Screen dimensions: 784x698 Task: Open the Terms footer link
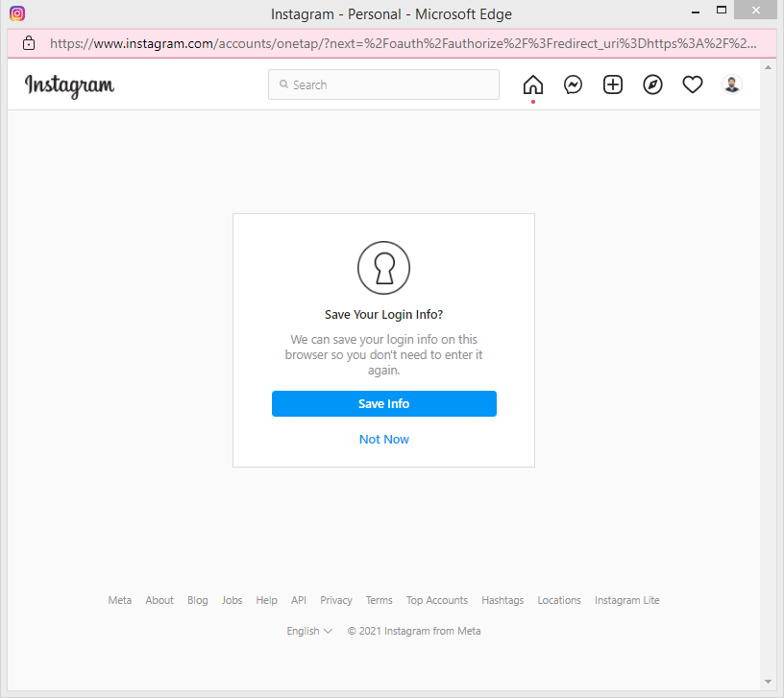click(x=379, y=600)
